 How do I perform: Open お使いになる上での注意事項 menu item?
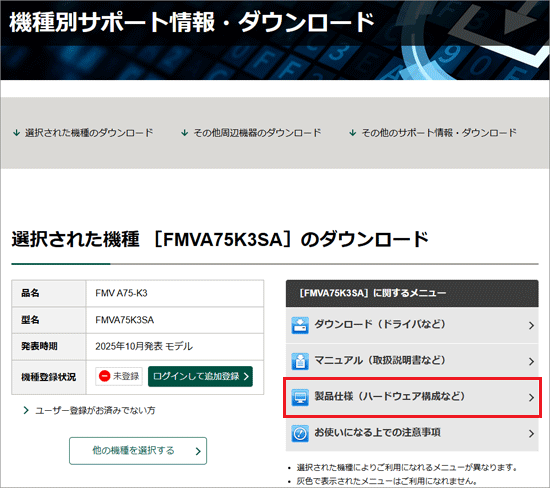point(412,434)
